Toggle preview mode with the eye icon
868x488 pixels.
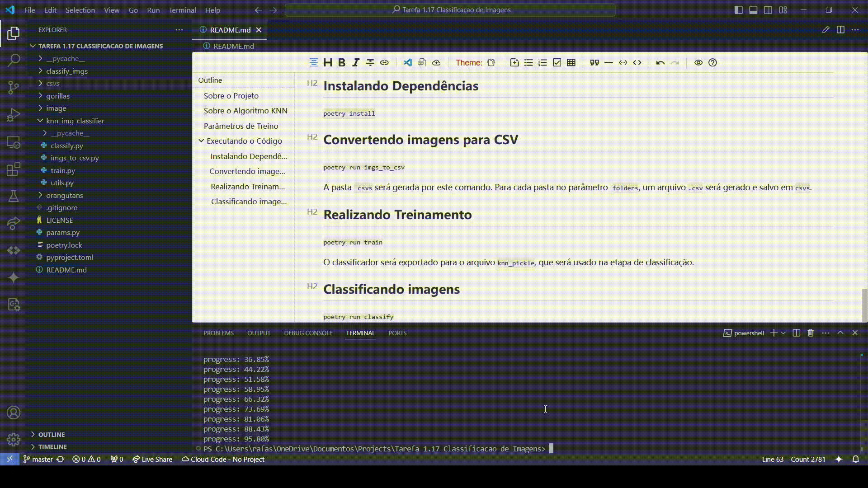tap(698, 63)
